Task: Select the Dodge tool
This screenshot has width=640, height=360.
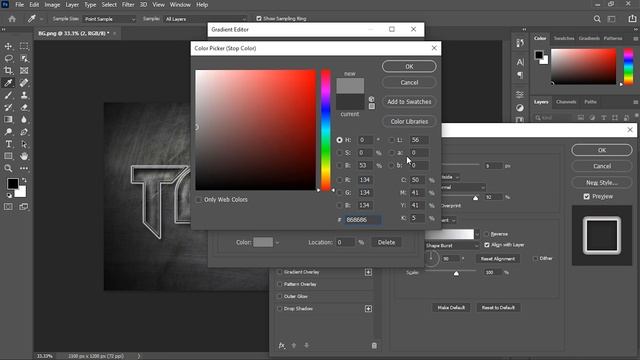Action: coord(8,132)
